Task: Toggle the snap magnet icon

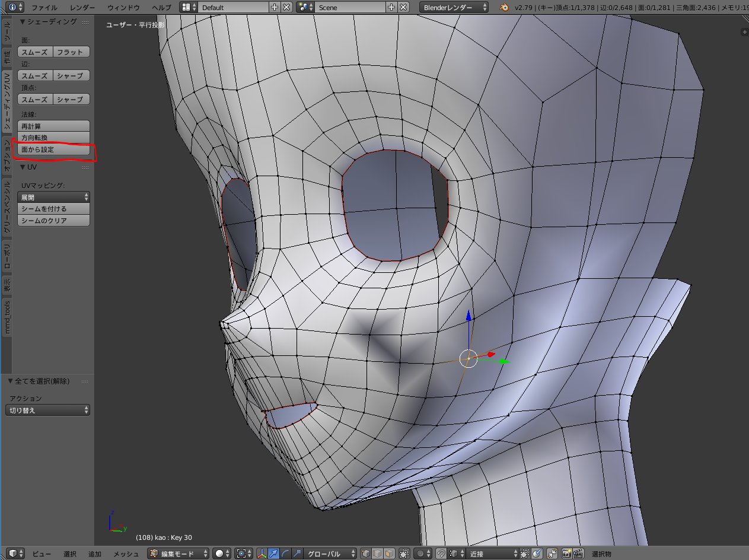Action: 441,553
